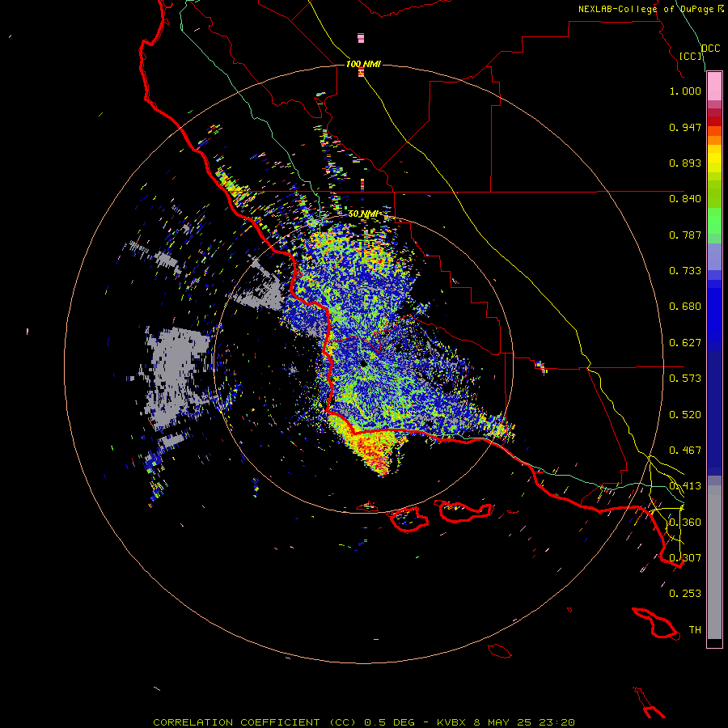Click the 0.947 legend value
The image size is (728, 728).
685,127
